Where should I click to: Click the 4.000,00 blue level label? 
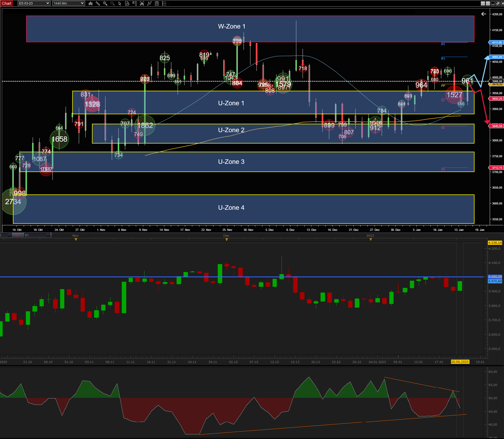pyautogui.click(x=495, y=277)
